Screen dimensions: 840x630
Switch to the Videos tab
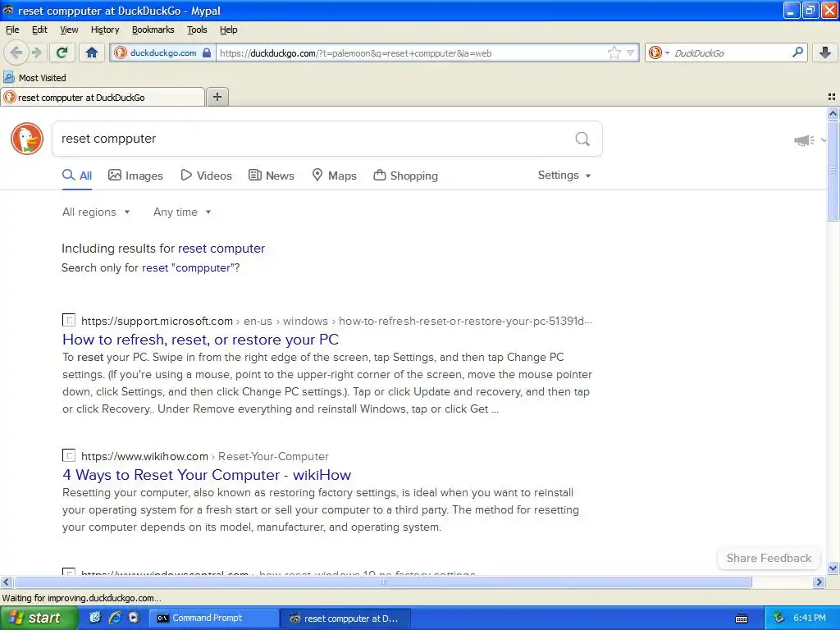[206, 176]
